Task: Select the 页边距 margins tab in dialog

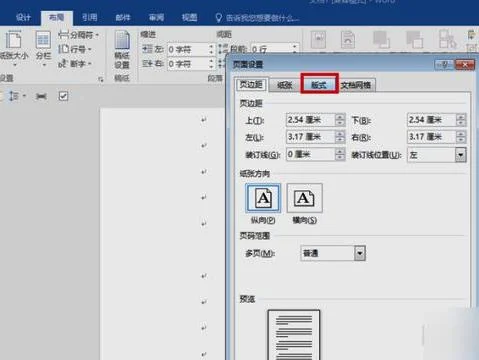Action: click(251, 84)
